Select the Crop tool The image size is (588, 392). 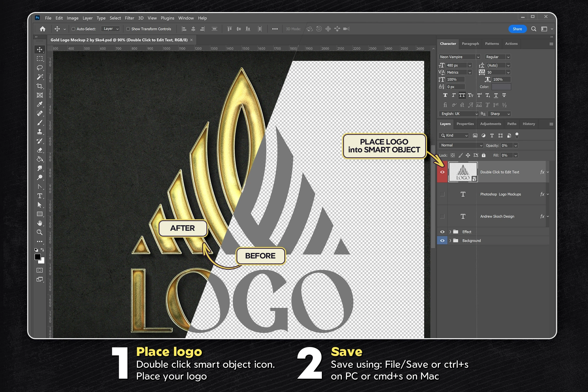click(x=40, y=86)
